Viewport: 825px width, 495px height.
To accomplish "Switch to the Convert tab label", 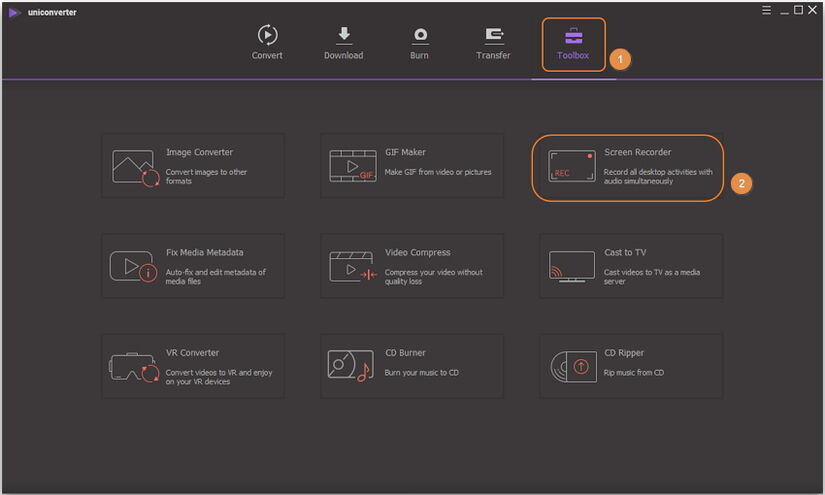I will coord(267,55).
